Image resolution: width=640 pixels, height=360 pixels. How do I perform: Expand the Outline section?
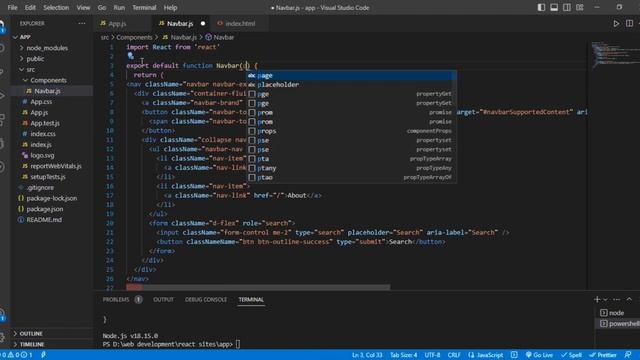(31, 333)
